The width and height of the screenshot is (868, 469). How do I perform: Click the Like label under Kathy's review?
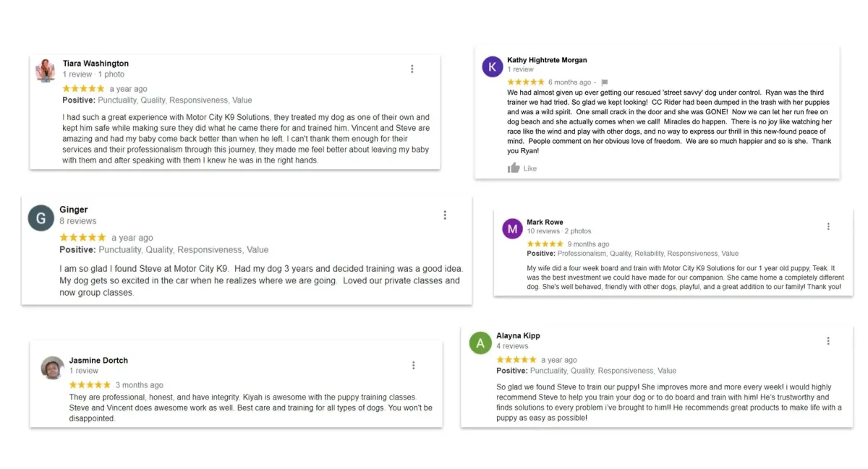tap(530, 168)
